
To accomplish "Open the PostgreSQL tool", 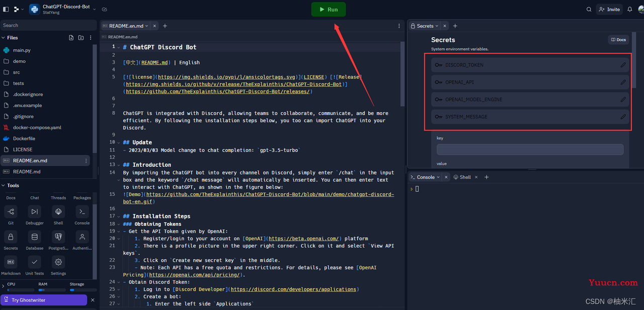I will 58,240.
